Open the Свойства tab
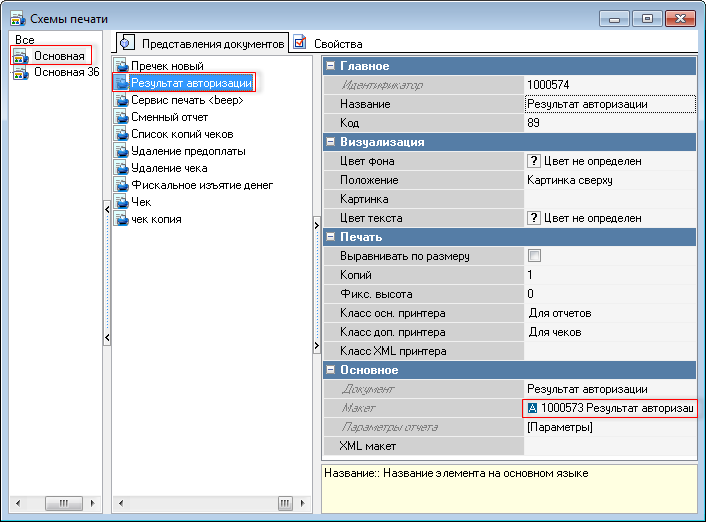Screen dimensions: 706x522 click(337, 44)
